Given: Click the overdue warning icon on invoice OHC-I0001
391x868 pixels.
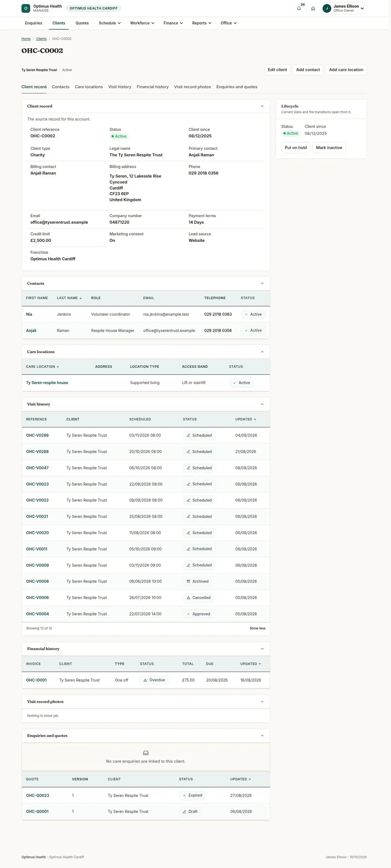Looking at the screenshot, I should (145, 680).
